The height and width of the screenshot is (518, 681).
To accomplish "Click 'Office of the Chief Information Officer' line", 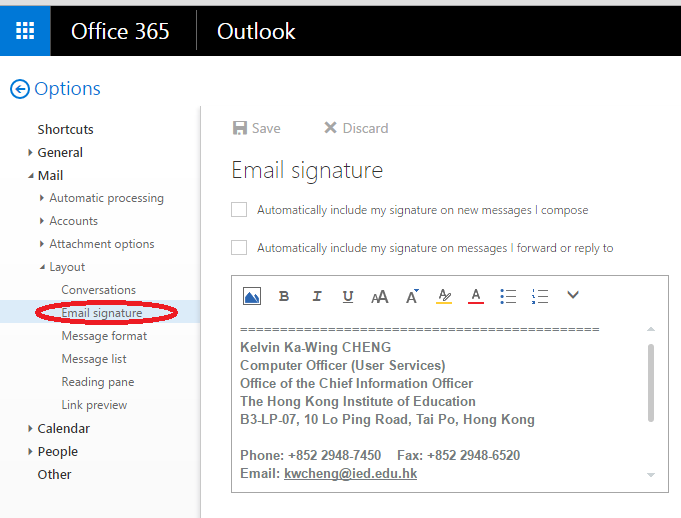I will click(x=357, y=383).
